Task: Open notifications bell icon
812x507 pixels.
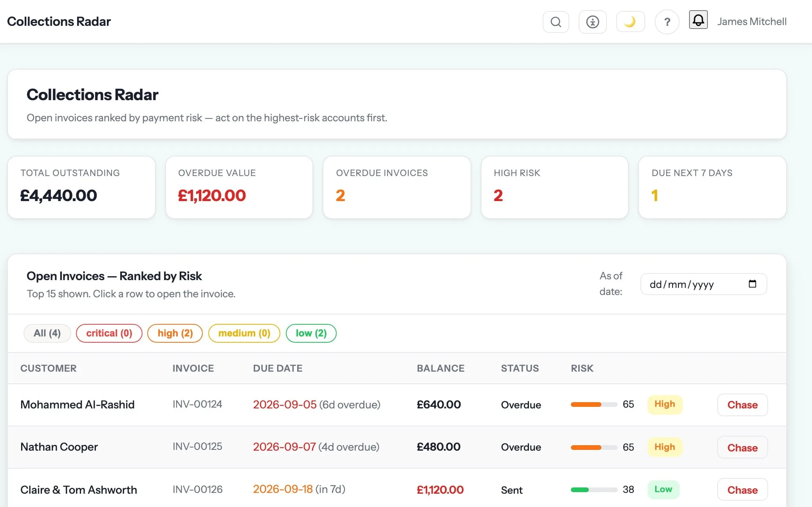Action: (698, 20)
